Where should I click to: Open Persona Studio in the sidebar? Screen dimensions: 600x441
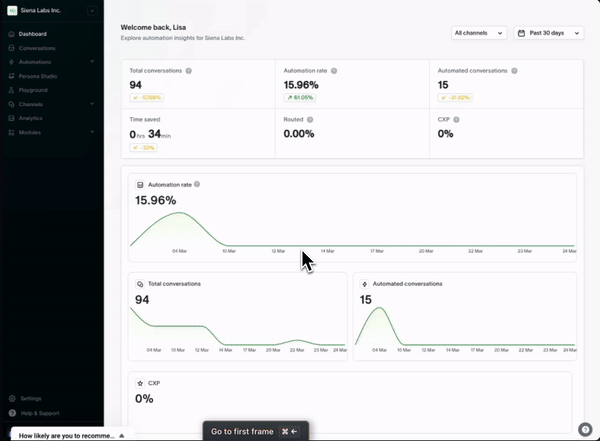(x=38, y=76)
